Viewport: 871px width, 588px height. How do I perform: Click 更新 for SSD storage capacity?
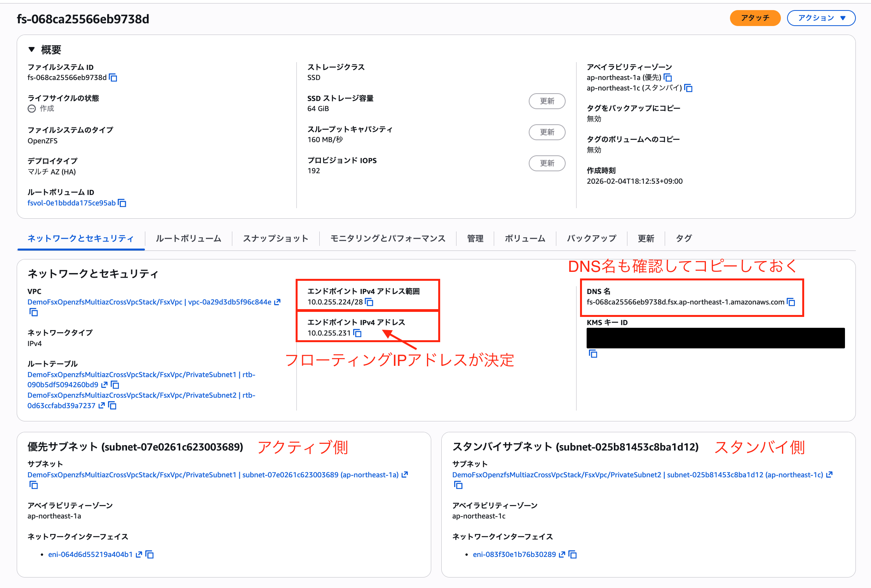pos(547,101)
